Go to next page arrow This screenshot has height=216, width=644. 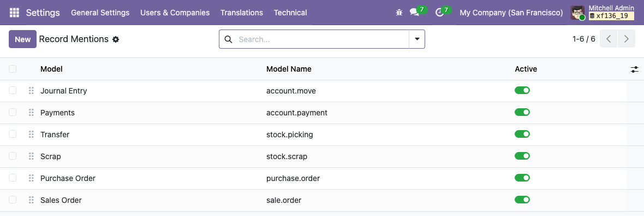tap(627, 39)
